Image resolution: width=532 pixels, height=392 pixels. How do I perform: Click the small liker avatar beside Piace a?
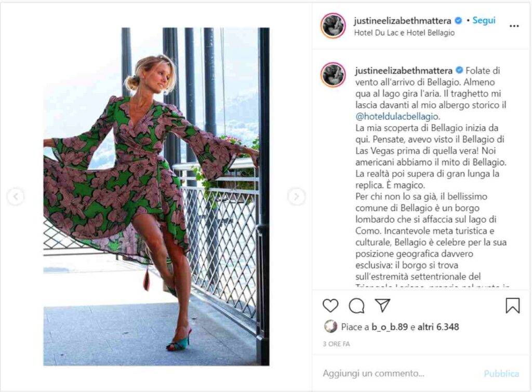[x=330, y=327]
